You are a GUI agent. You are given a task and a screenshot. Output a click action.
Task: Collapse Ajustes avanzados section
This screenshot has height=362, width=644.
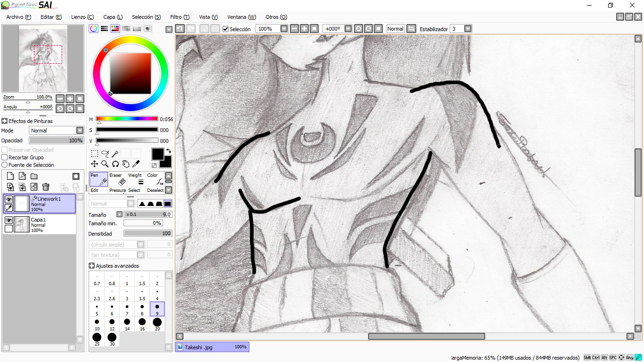pyautogui.click(x=91, y=266)
